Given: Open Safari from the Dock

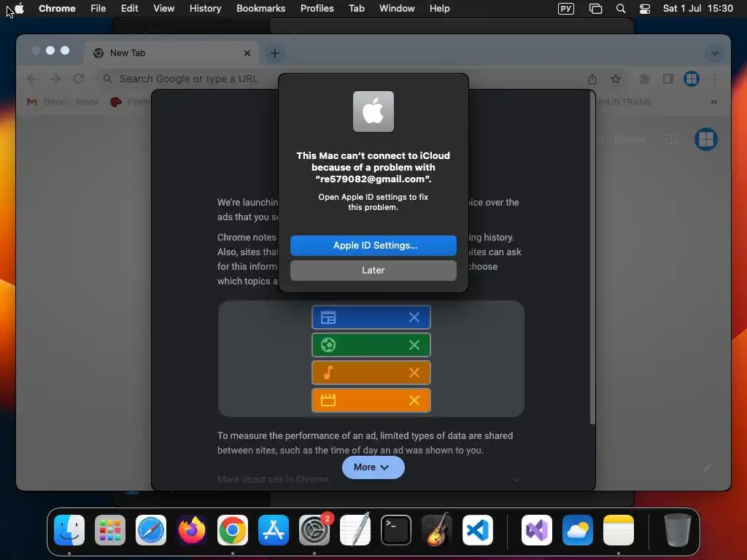Looking at the screenshot, I should 151,530.
